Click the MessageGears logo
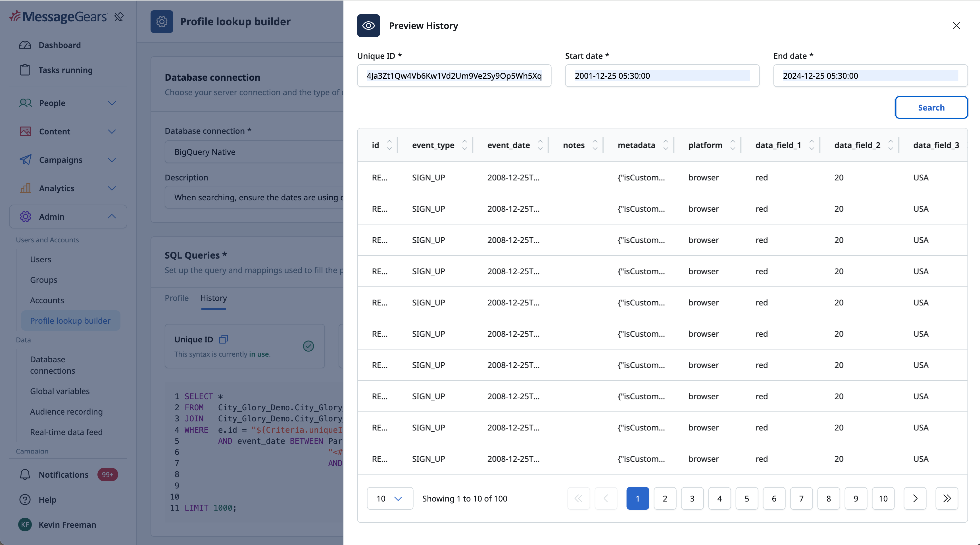The height and width of the screenshot is (545, 980). point(58,17)
